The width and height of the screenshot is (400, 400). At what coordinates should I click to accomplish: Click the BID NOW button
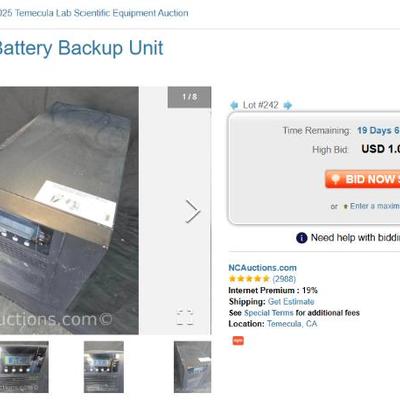[x=363, y=179]
